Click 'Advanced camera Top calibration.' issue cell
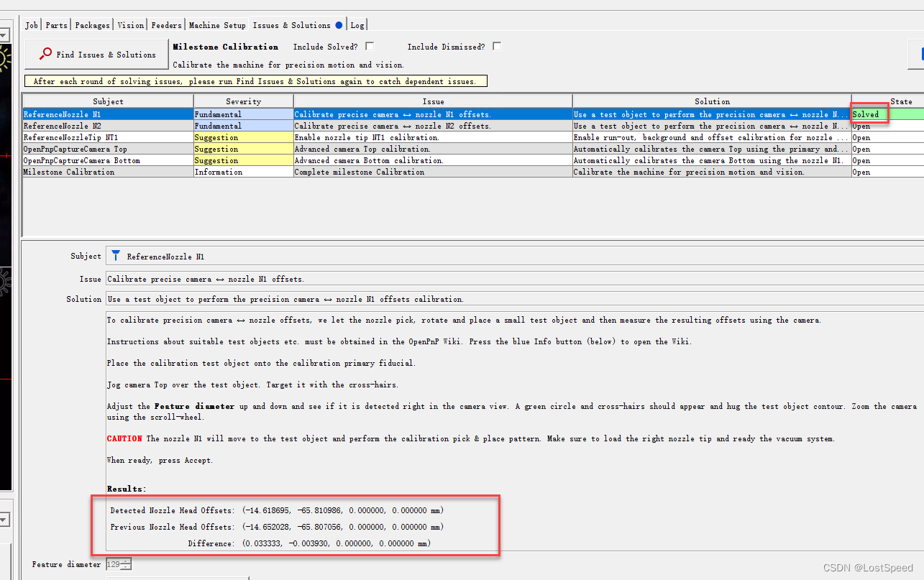 pyautogui.click(x=433, y=149)
